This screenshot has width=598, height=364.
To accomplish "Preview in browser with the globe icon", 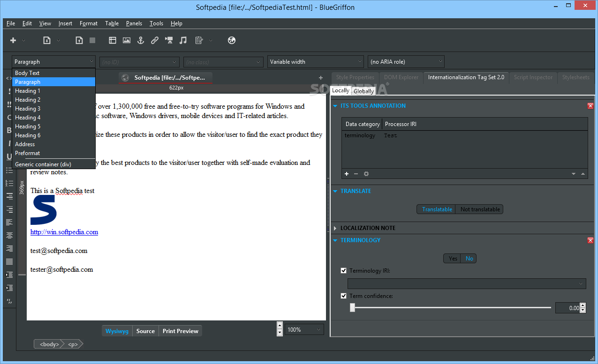I will pos(231,40).
